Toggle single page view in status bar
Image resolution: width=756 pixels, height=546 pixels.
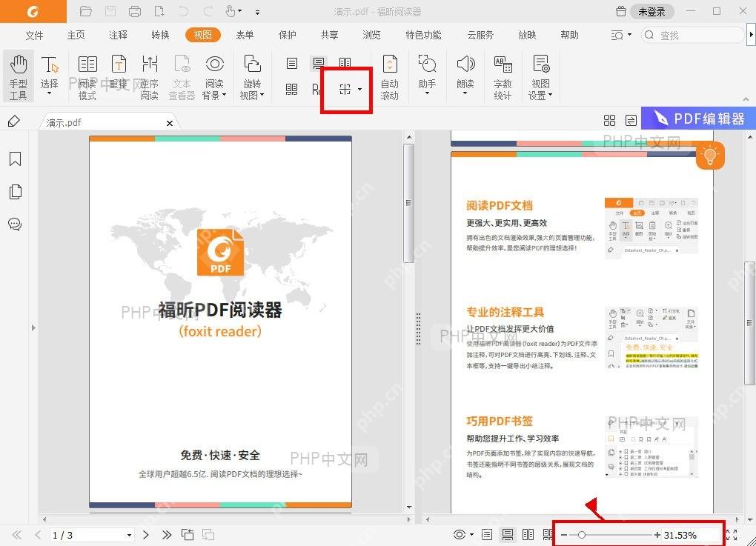[x=487, y=534]
